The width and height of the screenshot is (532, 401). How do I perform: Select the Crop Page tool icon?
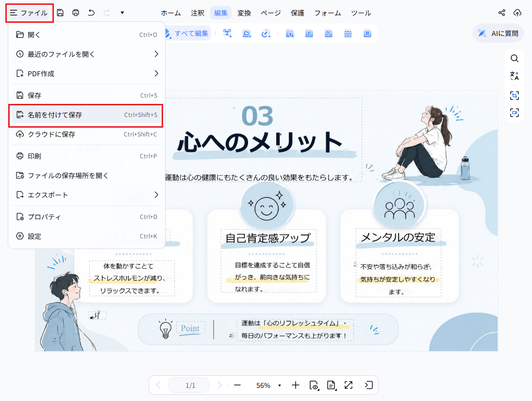tap(290, 33)
